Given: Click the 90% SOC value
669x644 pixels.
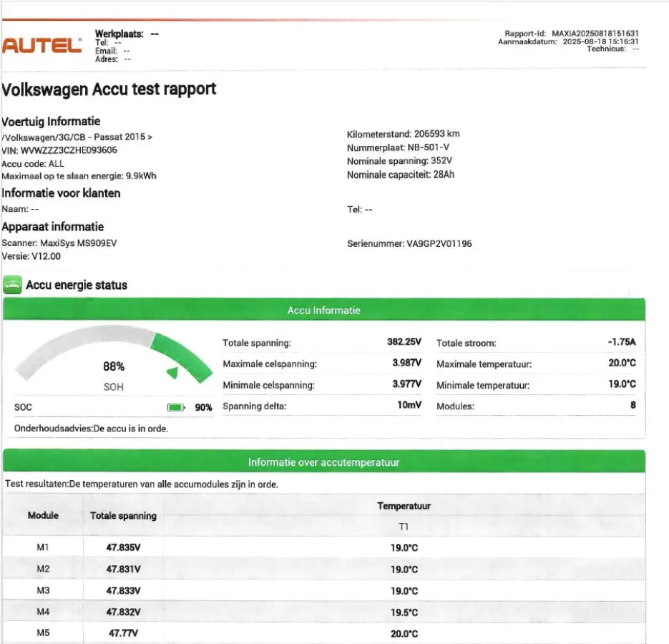Looking at the screenshot, I should point(203,407).
